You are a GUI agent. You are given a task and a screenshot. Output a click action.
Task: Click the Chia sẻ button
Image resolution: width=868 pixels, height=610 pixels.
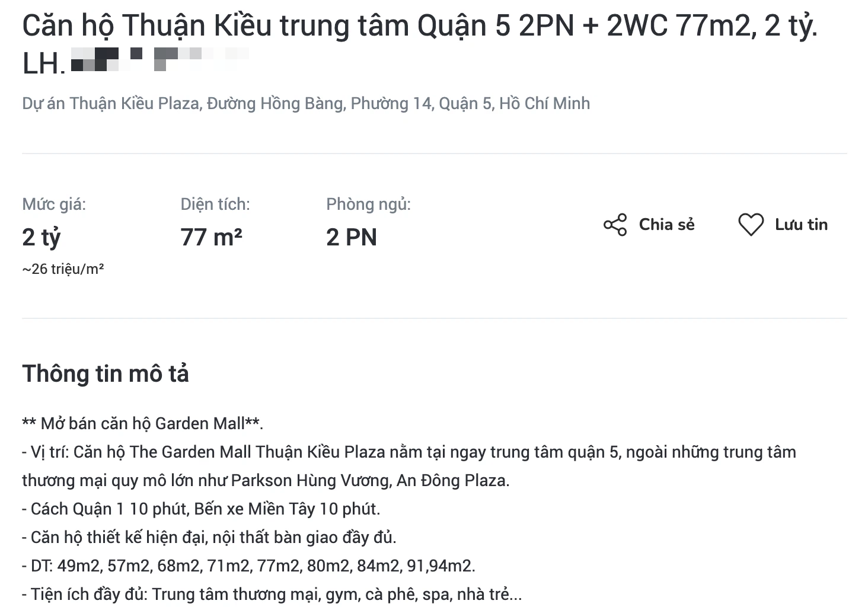coord(666,225)
